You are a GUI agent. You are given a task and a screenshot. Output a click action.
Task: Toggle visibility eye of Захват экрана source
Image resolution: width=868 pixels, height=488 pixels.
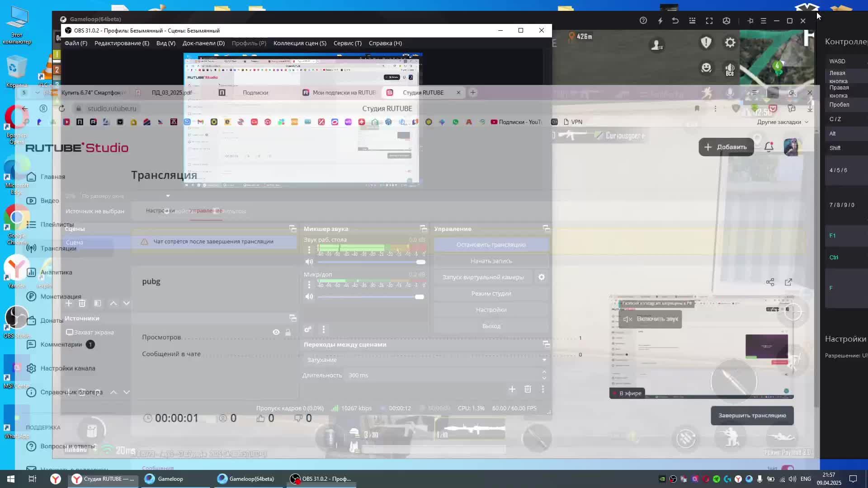tap(276, 332)
